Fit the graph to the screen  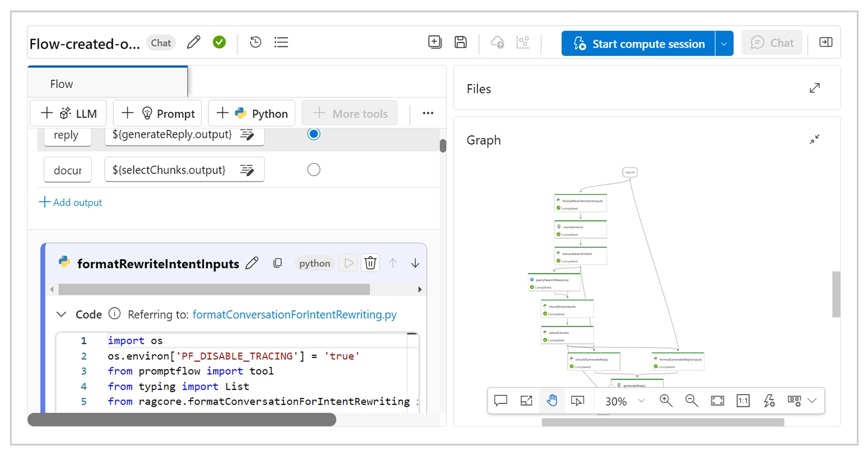pyautogui.click(x=717, y=401)
